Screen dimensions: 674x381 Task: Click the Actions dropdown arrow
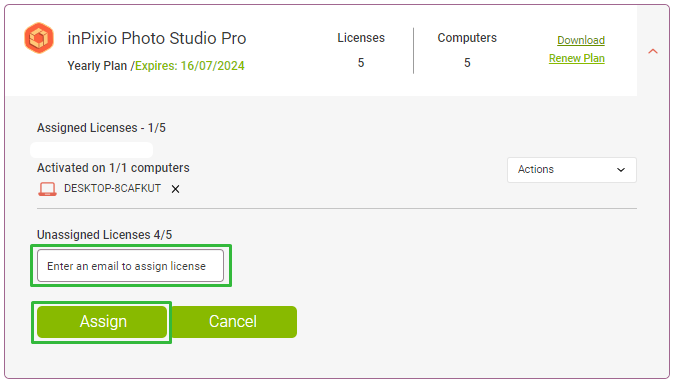point(621,170)
